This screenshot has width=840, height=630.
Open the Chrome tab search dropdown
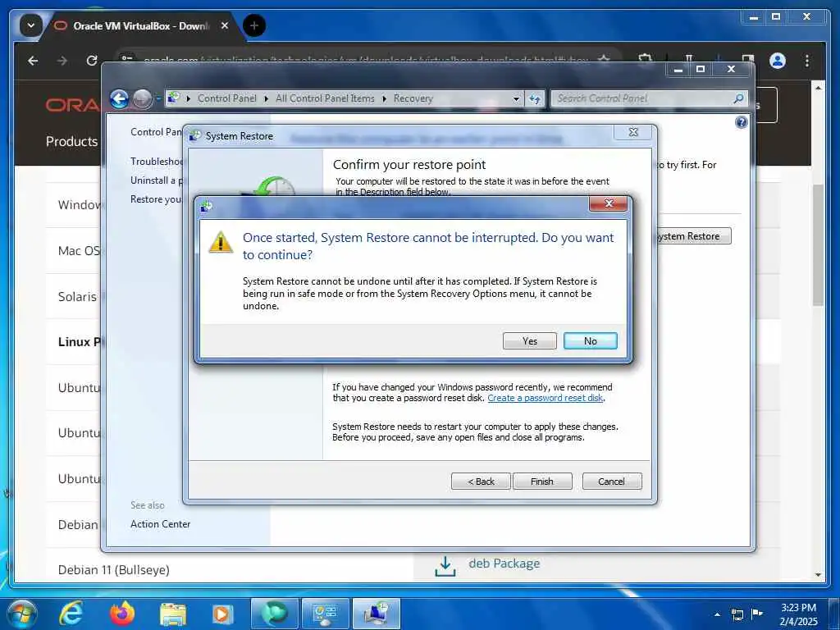click(30, 25)
